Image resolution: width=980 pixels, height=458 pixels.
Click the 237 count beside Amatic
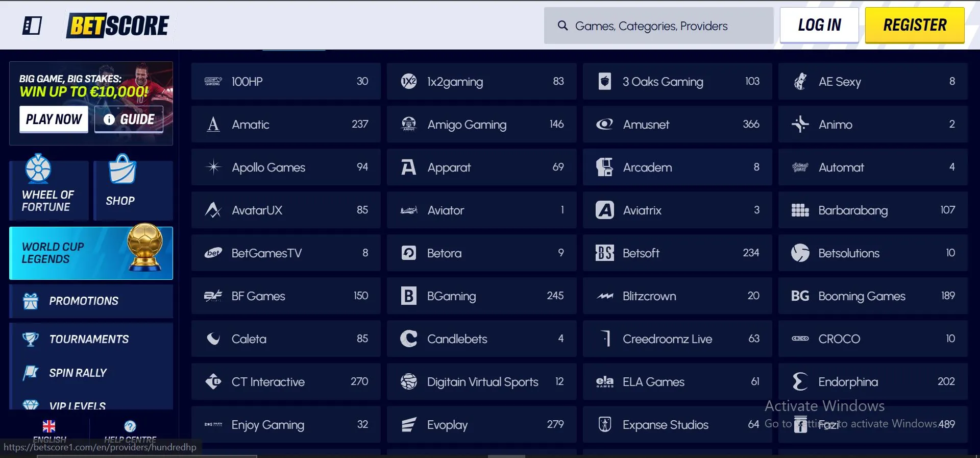tap(360, 124)
